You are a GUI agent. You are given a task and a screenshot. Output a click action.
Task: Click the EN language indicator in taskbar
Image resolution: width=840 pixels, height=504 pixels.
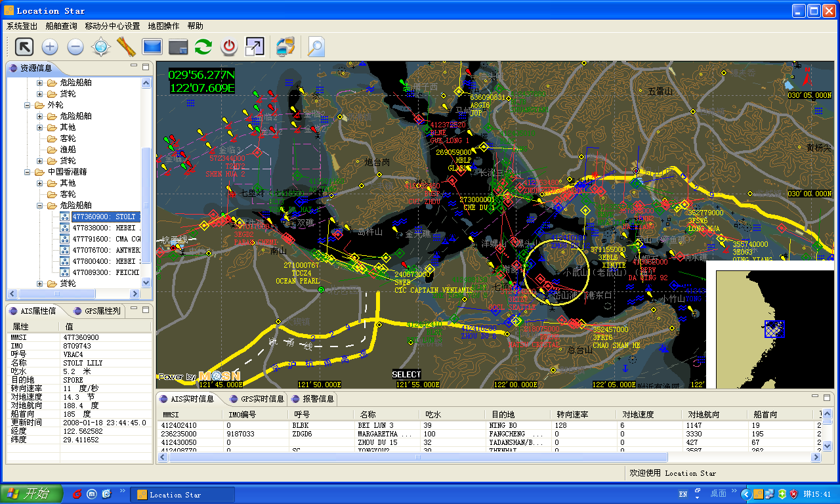tap(683, 493)
